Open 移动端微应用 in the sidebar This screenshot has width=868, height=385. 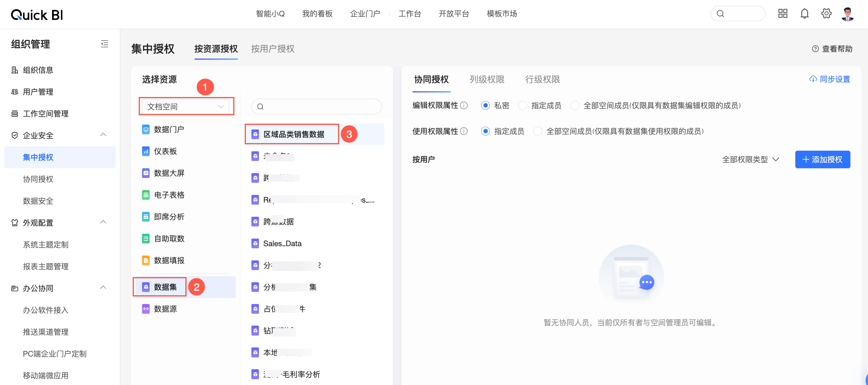click(45, 376)
